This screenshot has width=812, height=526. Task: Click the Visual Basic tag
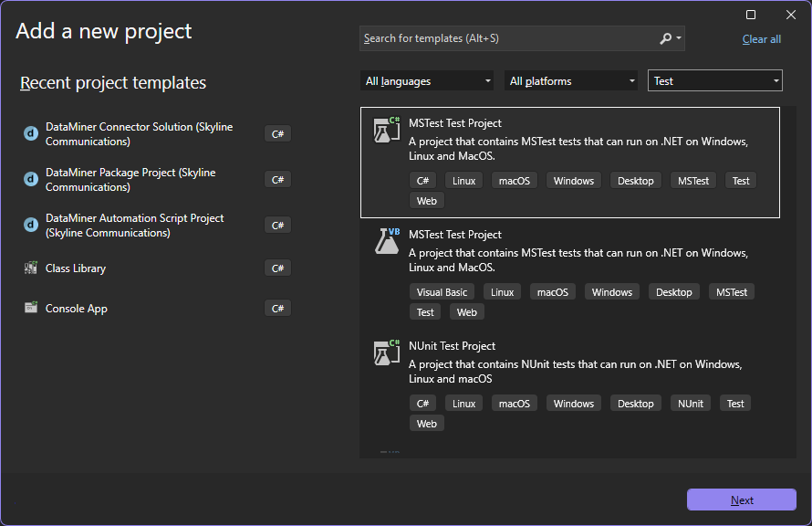[x=442, y=291]
